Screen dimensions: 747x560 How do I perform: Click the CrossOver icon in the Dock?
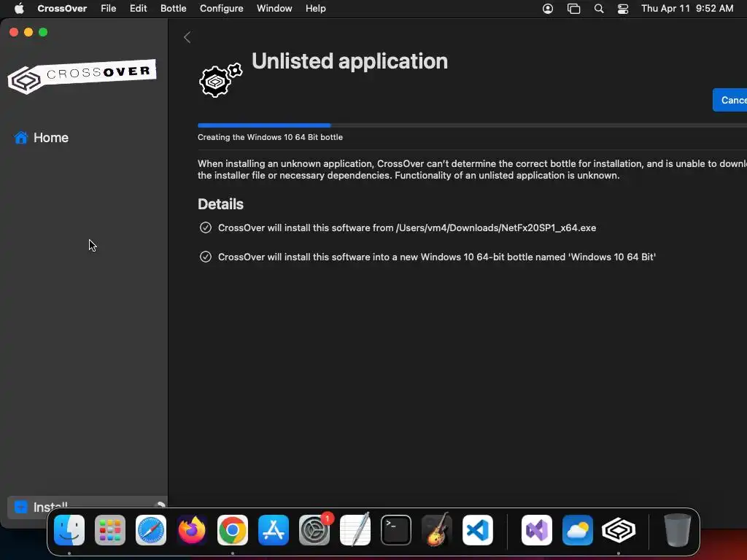pyautogui.click(x=619, y=530)
